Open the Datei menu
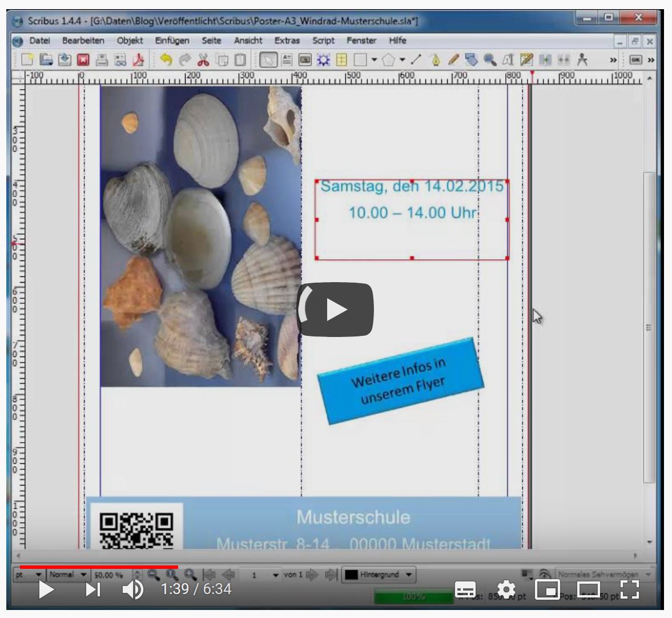The height and width of the screenshot is (618, 672). [40, 41]
